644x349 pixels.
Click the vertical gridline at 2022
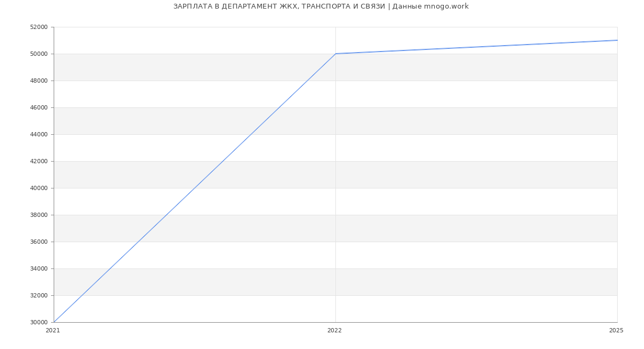point(335,188)
